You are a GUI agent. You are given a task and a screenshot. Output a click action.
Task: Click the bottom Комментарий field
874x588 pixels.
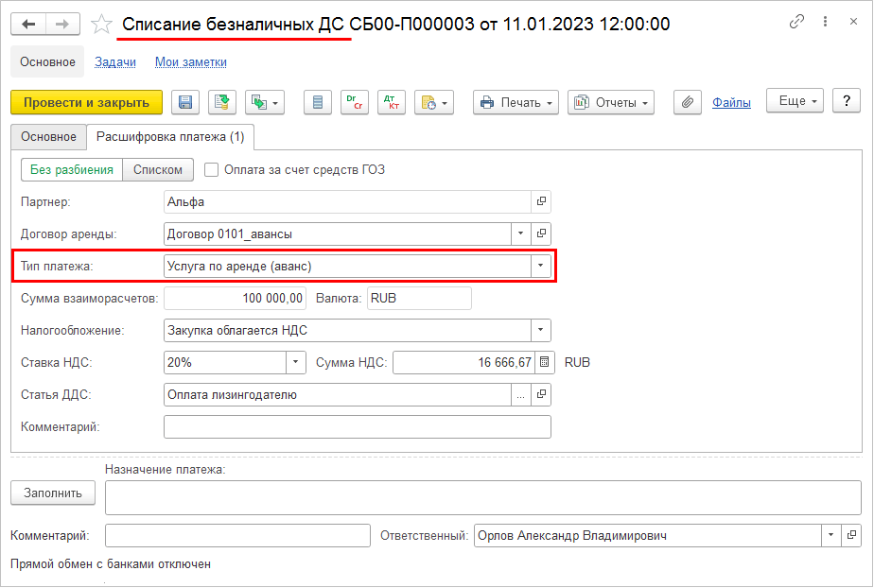pos(237,536)
